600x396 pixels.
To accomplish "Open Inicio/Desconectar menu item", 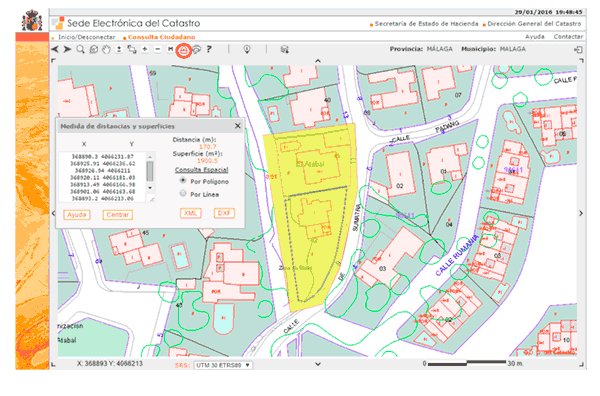I will [86, 37].
